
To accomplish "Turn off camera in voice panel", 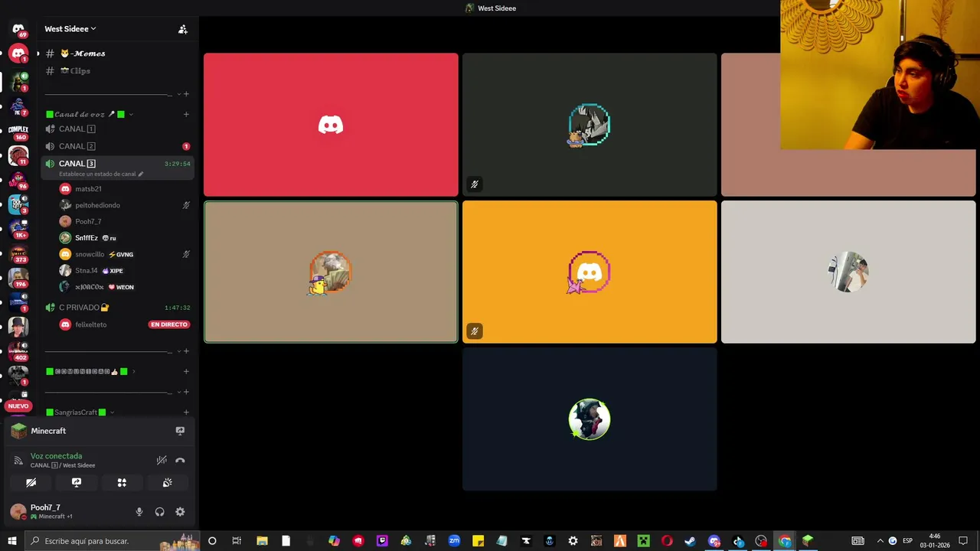I will tap(31, 483).
